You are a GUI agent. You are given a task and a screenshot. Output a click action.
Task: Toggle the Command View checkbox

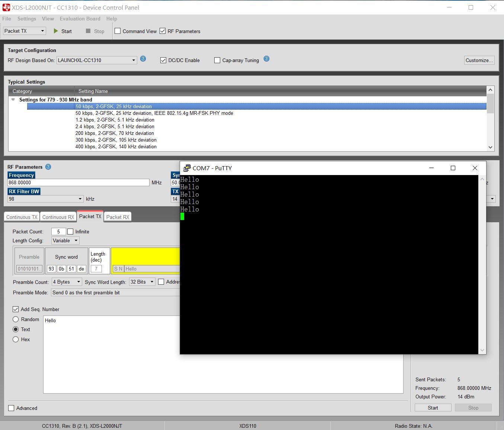pos(118,31)
